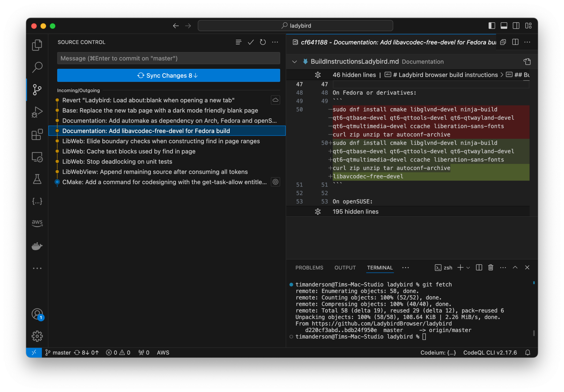The height and width of the screenshot is (392, 564).
Task: Toggle the bottom panel visibility
Action: point(504,25)
